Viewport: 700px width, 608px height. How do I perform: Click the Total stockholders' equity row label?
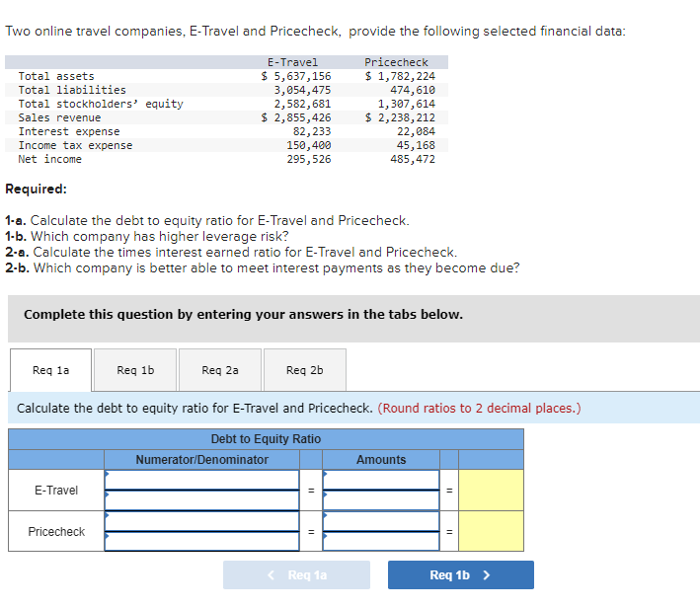click(x=101, y=104)
